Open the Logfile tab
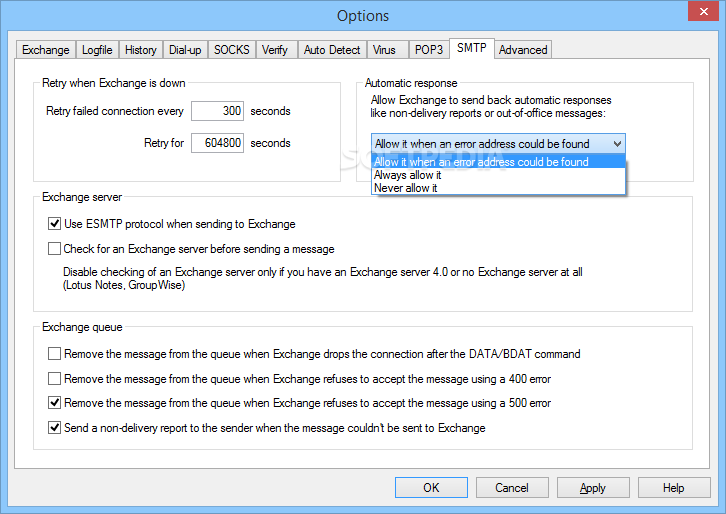The height and width of the screenshot is (514, 726). pyautogui.click(x=97, y=50)
